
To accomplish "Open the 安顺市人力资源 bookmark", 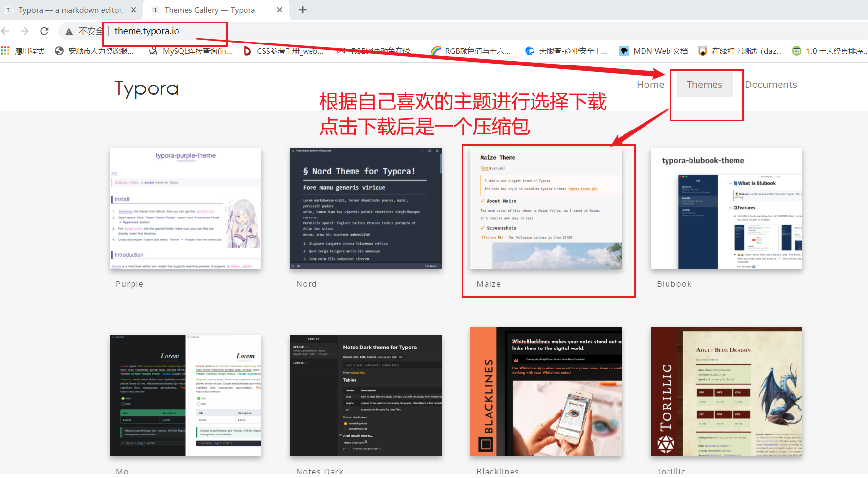I will [94, 51].
